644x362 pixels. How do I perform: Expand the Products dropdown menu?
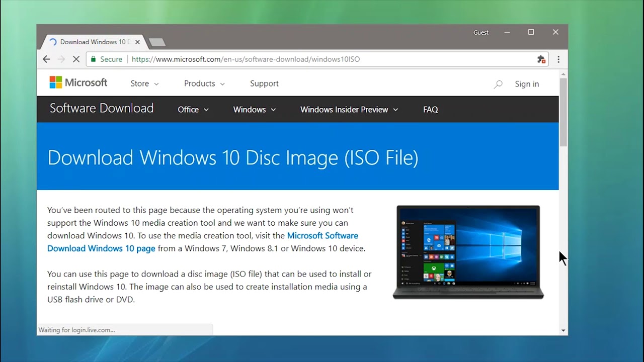pos(204,84)
